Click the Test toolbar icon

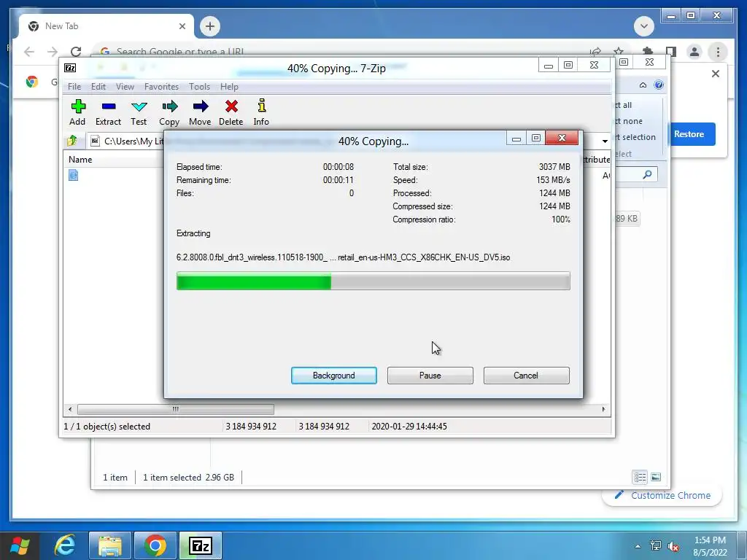click(x=139, y=112)
